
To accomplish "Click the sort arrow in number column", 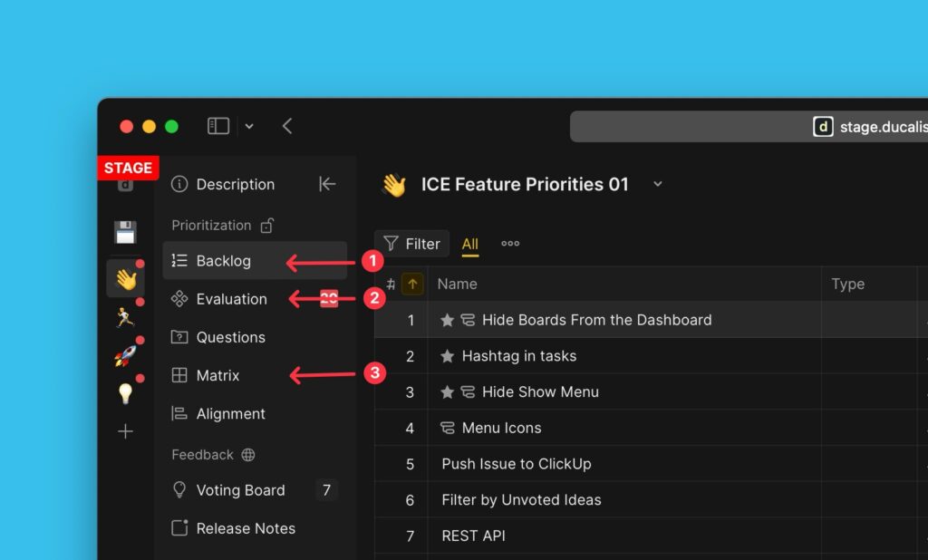I will click(412, 285).
